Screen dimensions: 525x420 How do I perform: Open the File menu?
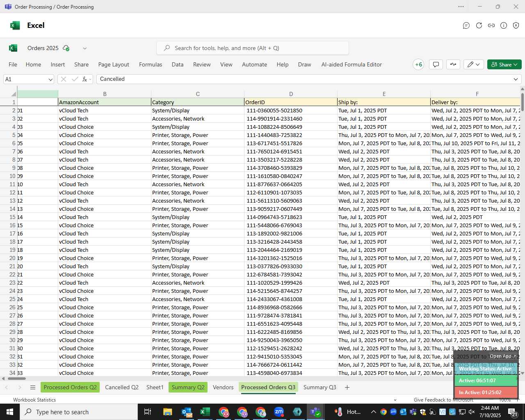click(13, 64)
